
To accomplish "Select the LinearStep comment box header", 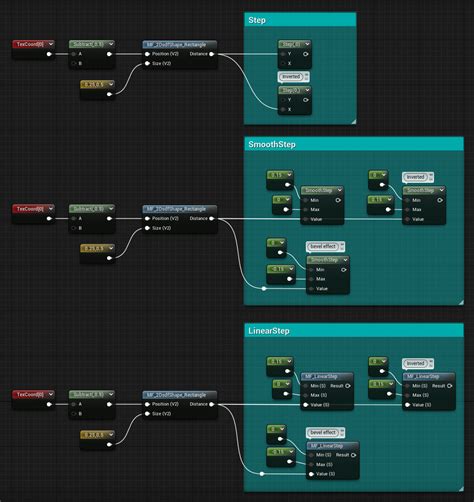I will [354, 331].
